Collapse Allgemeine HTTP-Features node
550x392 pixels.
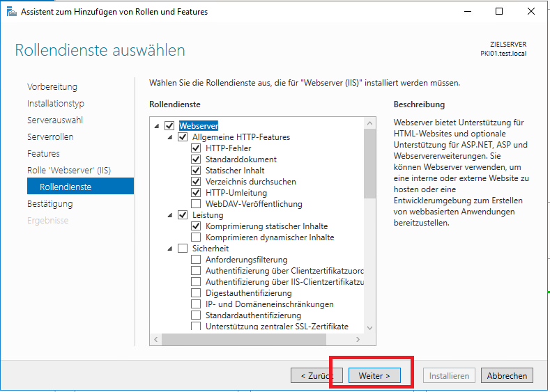click(x=170, y=137)
